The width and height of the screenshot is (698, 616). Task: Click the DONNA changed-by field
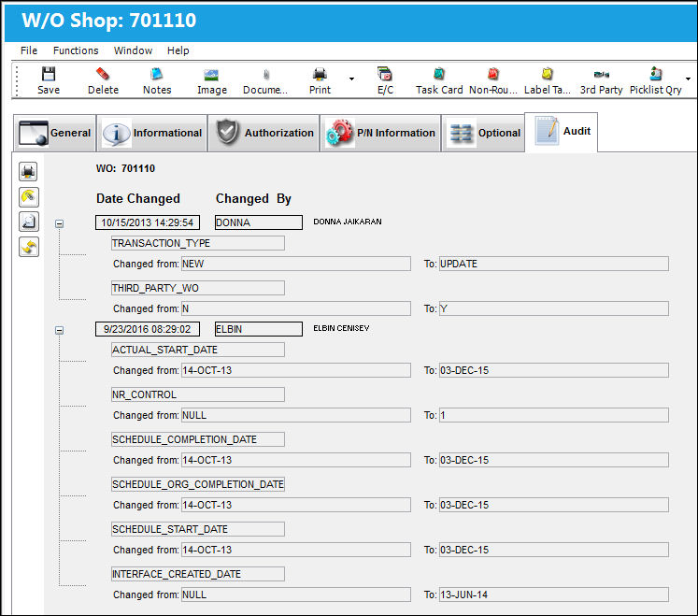pos(259,222)
